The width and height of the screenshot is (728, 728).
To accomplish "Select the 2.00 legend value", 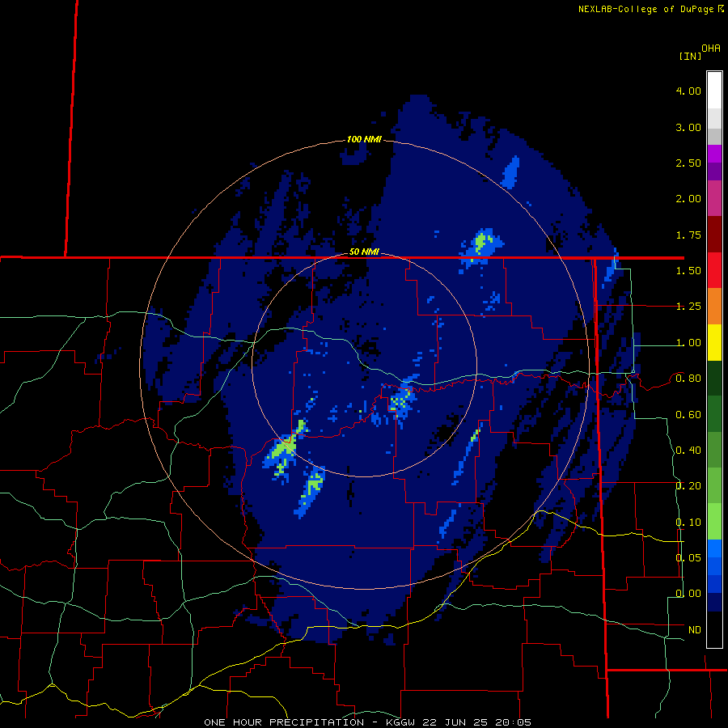I will tap(688, 198).
